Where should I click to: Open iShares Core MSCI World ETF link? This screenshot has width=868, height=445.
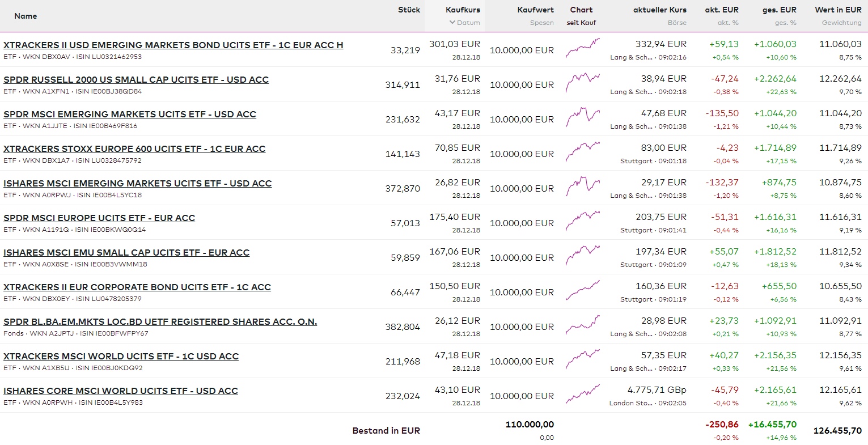pos(121,391)
